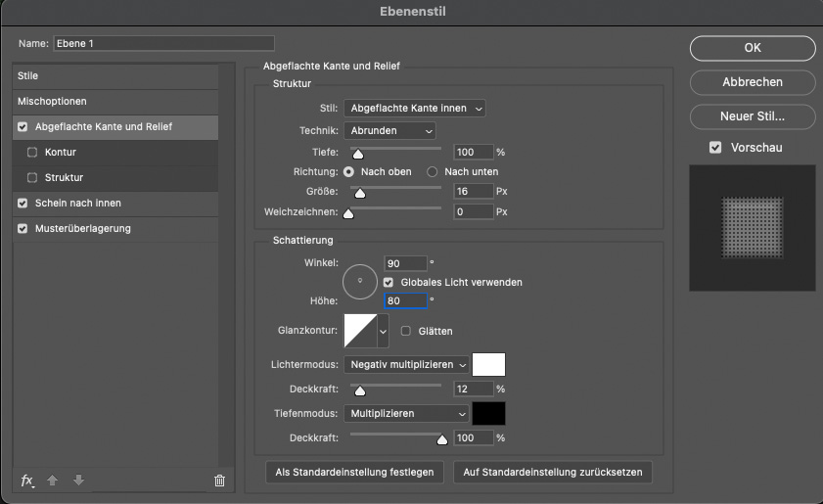Screen dimensions: 823x504
Task: Move effect up with arrow icon
Action: 53,480
